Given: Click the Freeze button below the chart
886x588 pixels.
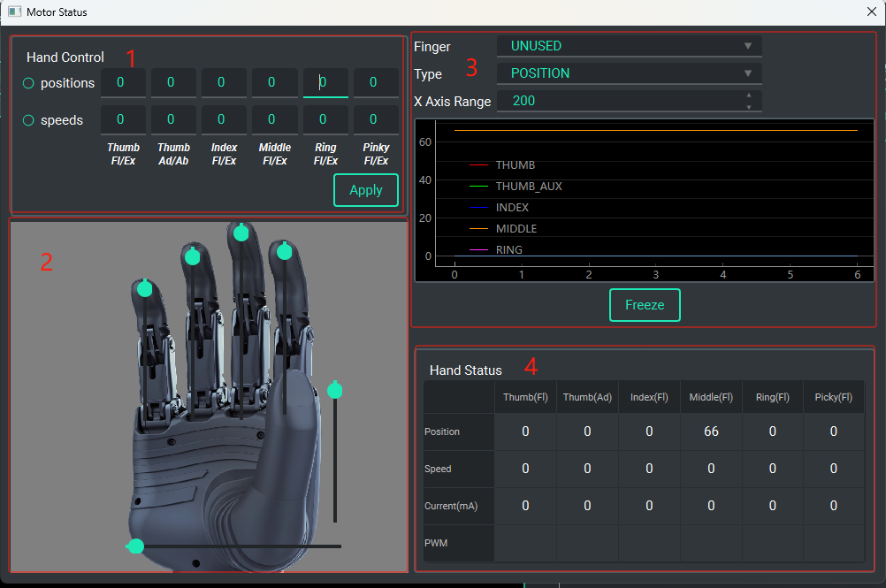Looking at the screenshot, I should pos(645,305).
